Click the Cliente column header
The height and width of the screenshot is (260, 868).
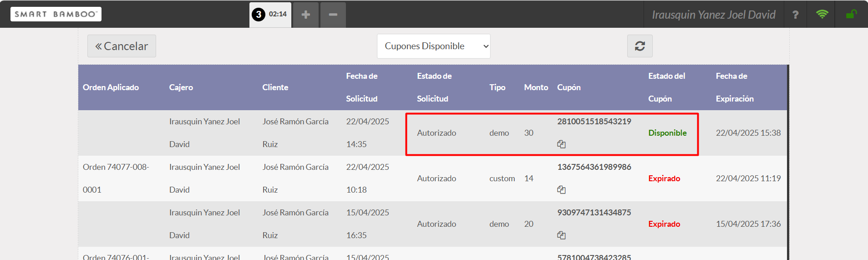click(275, 87)
